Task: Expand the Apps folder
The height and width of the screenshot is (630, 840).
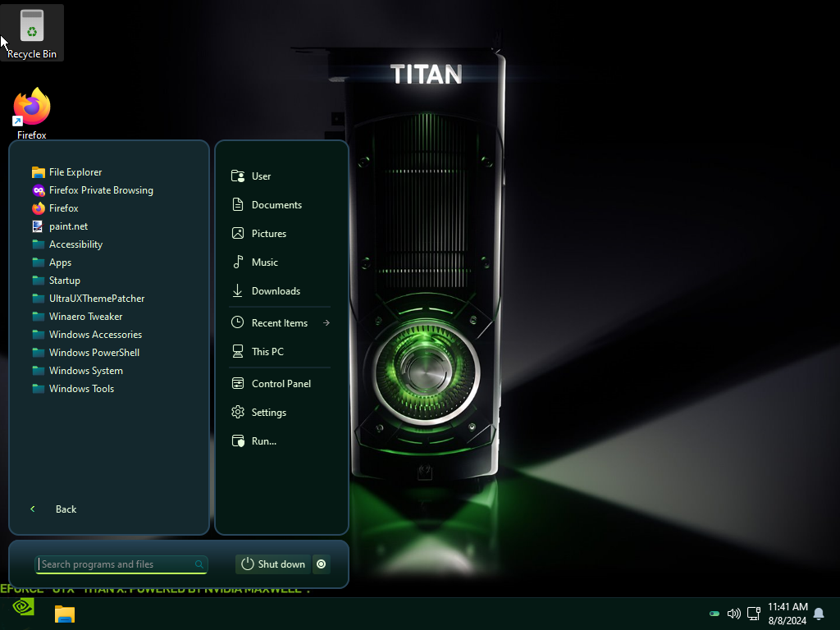Action: pos(52,262)
